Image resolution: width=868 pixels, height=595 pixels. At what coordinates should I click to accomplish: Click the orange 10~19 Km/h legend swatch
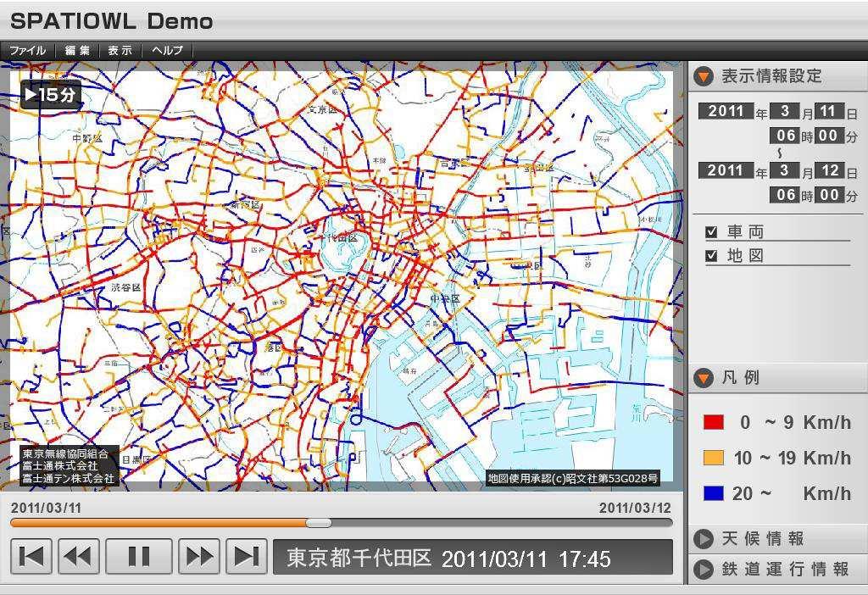[713, 458]
